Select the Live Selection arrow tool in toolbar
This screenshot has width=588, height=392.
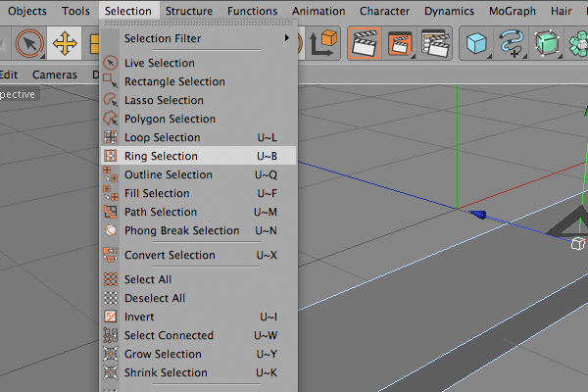pos(29,43)
